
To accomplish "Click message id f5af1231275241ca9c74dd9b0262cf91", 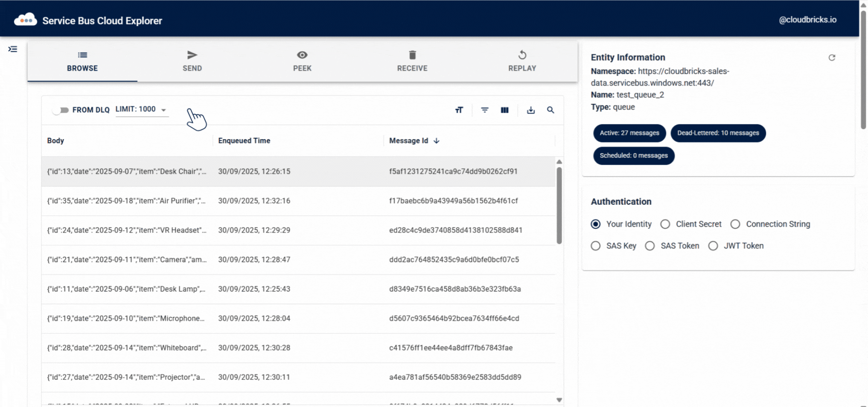I will (x=453, y=172).
